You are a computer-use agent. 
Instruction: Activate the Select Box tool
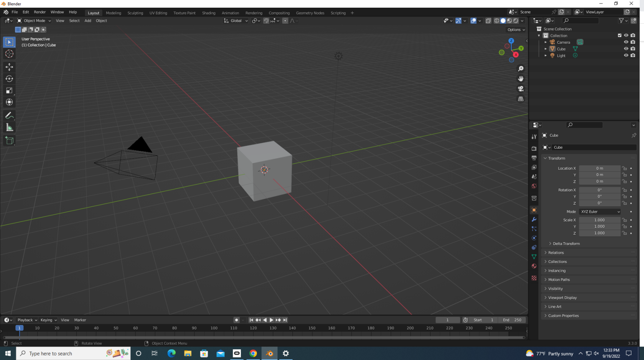point(9,42)
